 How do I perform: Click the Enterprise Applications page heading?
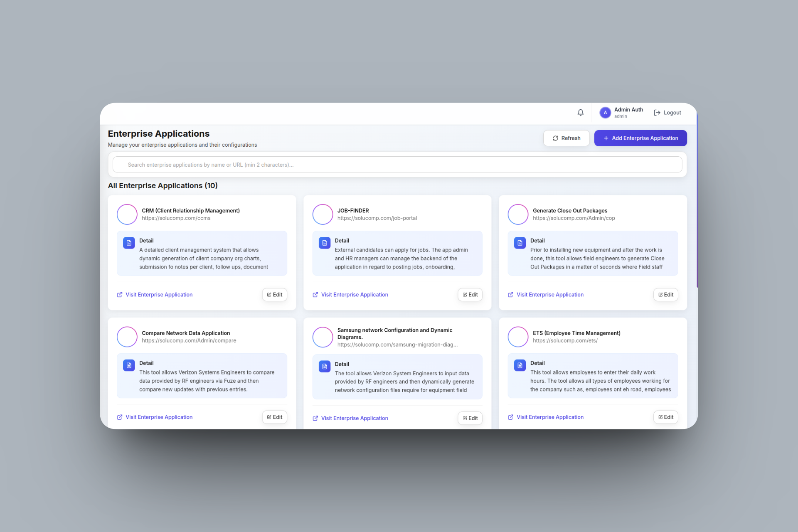(159, 134)
